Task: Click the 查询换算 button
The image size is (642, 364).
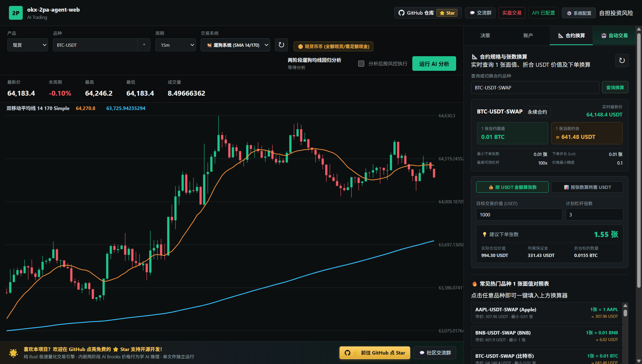Action: (x=615, y=88)
